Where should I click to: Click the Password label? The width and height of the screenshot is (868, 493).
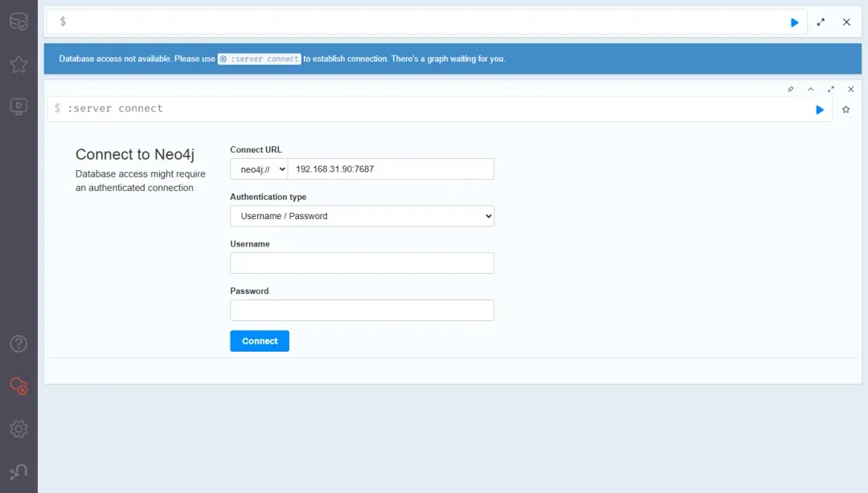[x=249, y=291]
